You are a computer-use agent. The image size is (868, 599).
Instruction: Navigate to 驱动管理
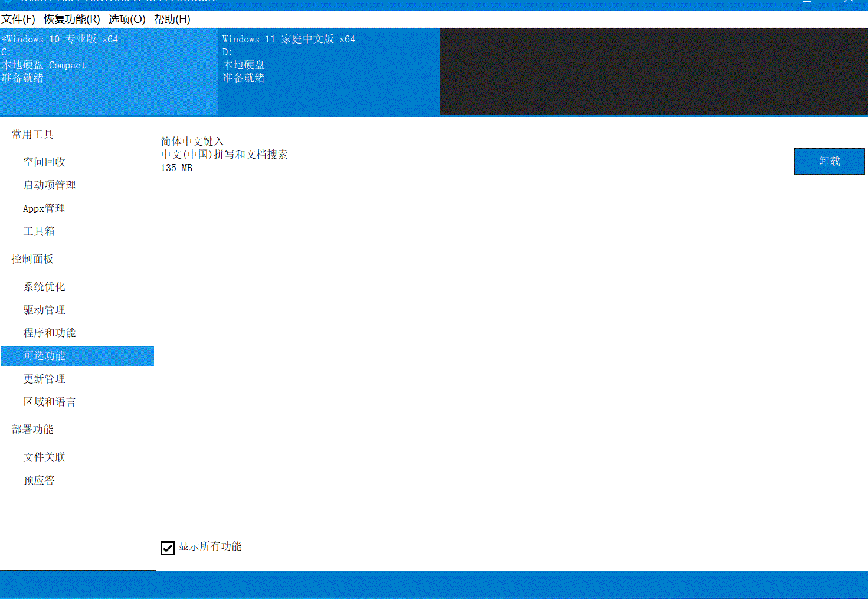tap(44, 310)
